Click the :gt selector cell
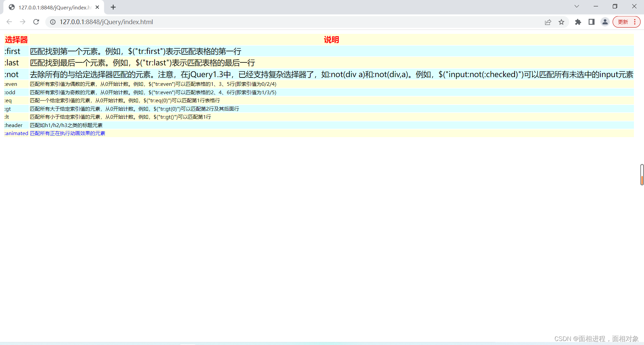This screenshot has width=644, height=345. 16,109
